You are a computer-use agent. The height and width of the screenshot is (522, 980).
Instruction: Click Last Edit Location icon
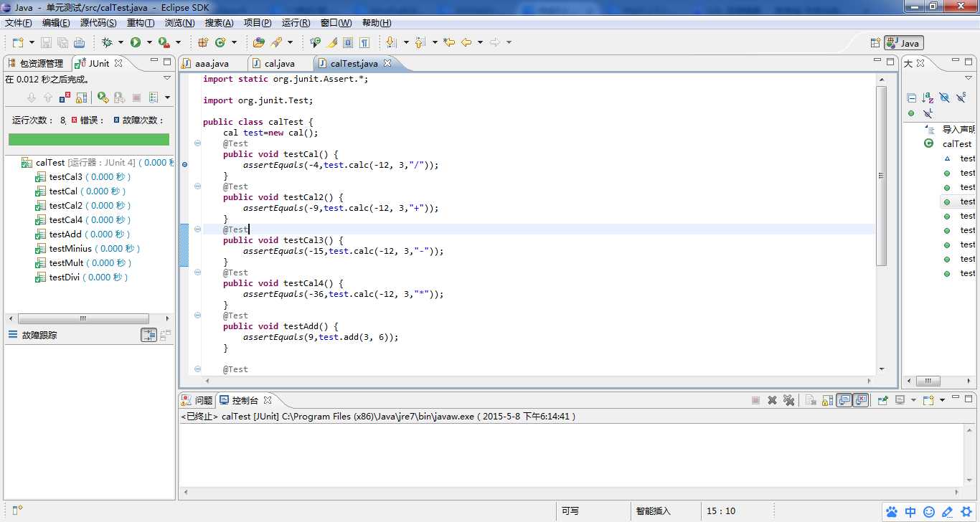pos(449,42)
